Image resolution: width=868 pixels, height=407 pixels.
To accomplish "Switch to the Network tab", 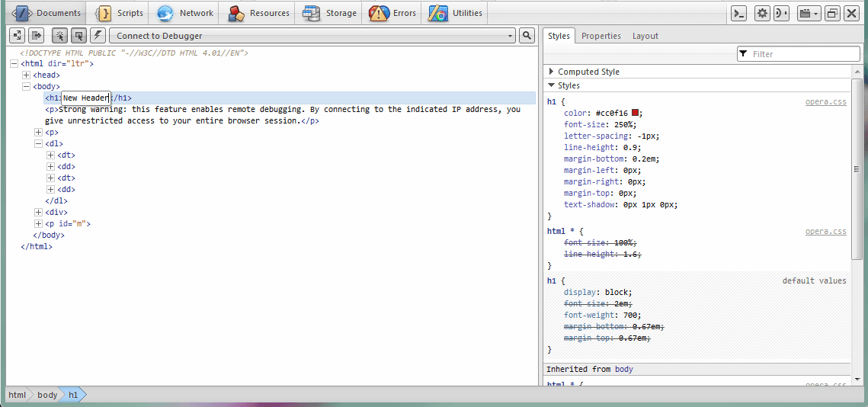I will 185,13.
